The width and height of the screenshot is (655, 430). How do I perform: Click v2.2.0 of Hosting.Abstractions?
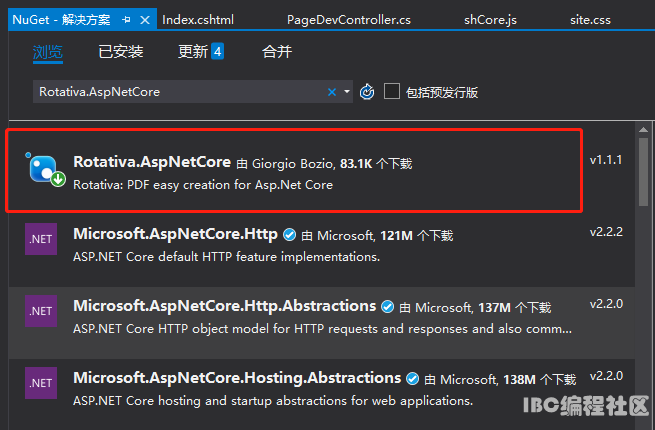[606, 376]
